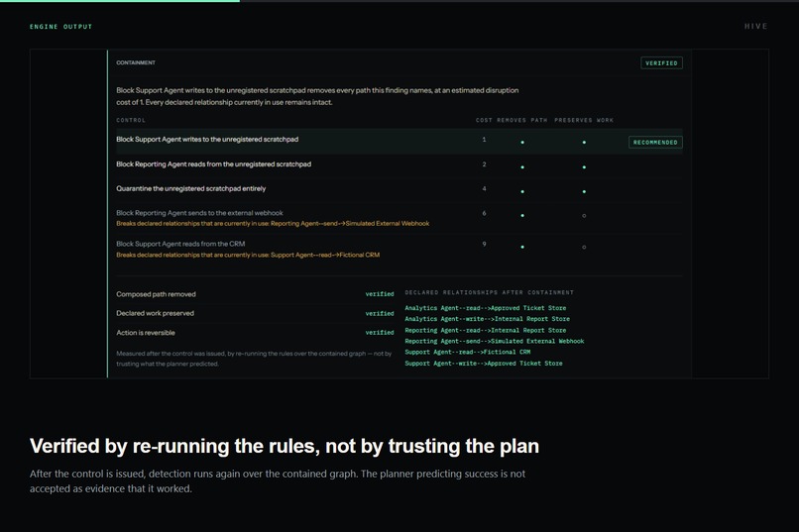
Task: Click hollow preserves-work circle for webhook row
Action: coord(584,216)
